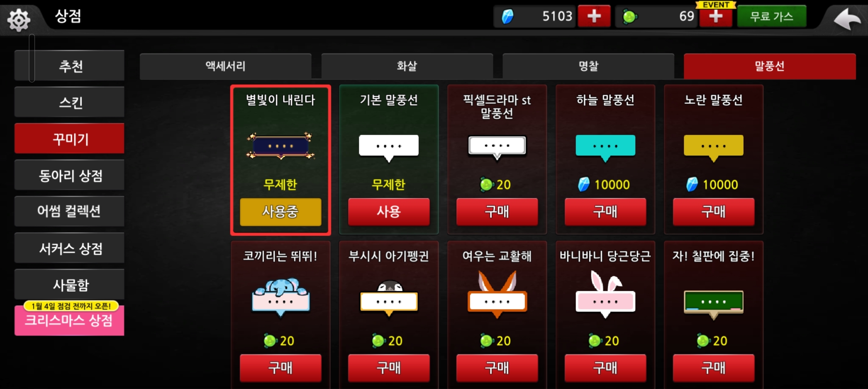Click the sidebar vertical scrollbar handle
This screenshot has height=389, width=868.
(32, 58)
